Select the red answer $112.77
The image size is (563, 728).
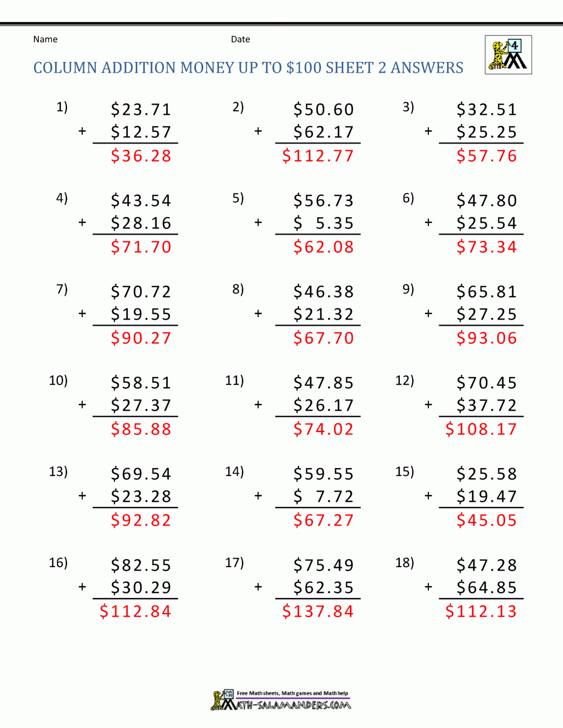tap(318, 156)
